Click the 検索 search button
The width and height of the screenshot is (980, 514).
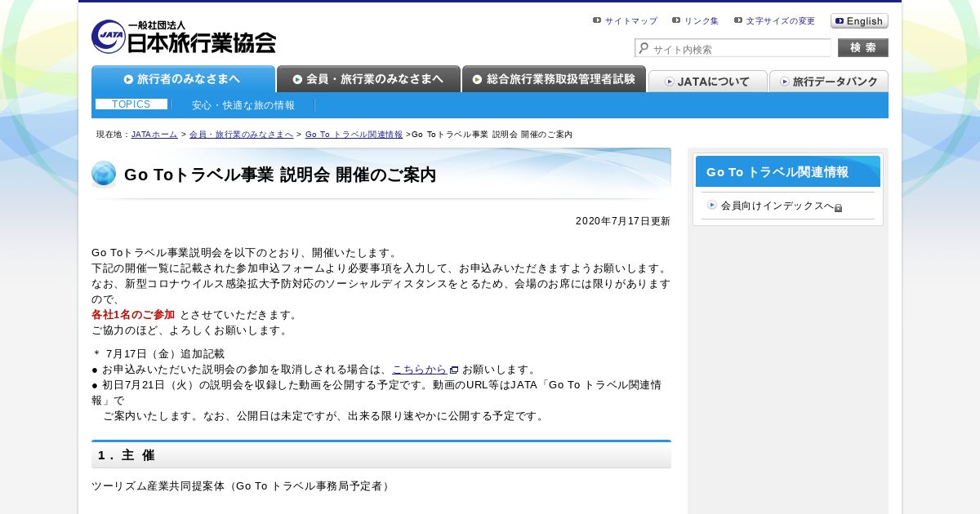coord(863,48)
